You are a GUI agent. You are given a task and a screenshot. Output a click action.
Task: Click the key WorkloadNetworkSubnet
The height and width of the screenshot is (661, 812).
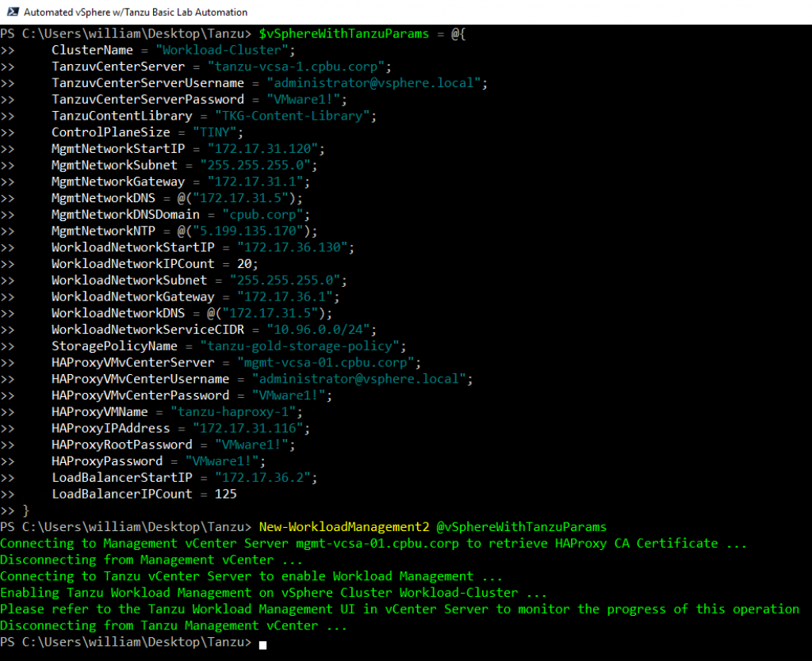coord(129,281)
